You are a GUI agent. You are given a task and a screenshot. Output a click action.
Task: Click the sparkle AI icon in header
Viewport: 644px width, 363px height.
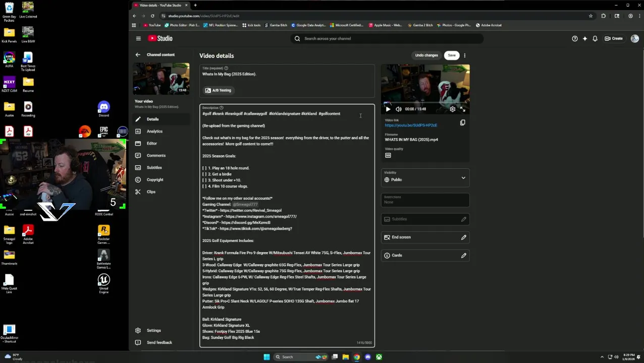point(585,38)
